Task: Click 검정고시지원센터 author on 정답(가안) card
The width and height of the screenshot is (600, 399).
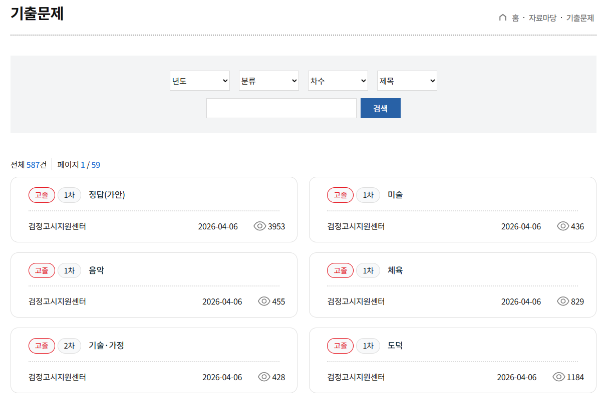Action: [x=57, y=226]
